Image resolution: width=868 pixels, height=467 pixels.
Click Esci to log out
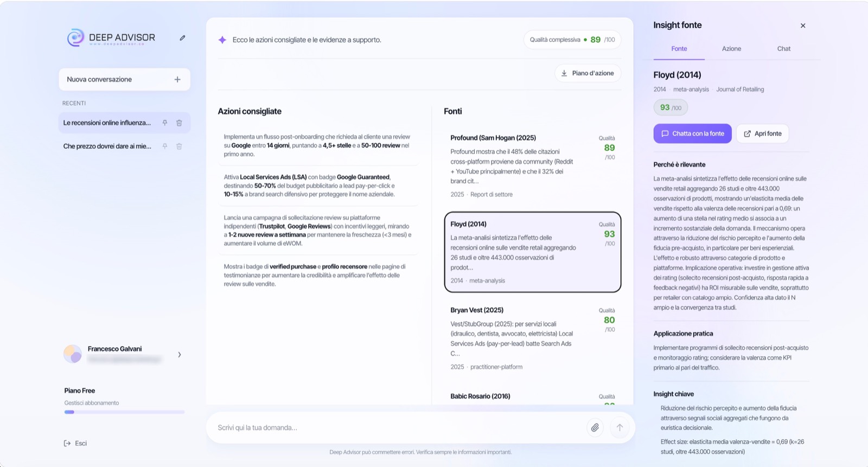coord(75,443)
